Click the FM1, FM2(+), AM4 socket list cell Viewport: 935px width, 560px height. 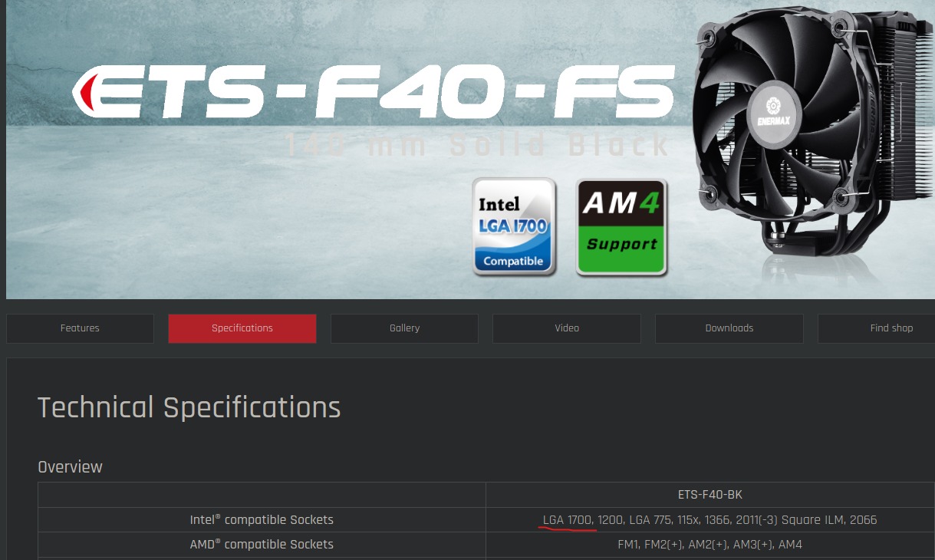click(x=709, y=545)
